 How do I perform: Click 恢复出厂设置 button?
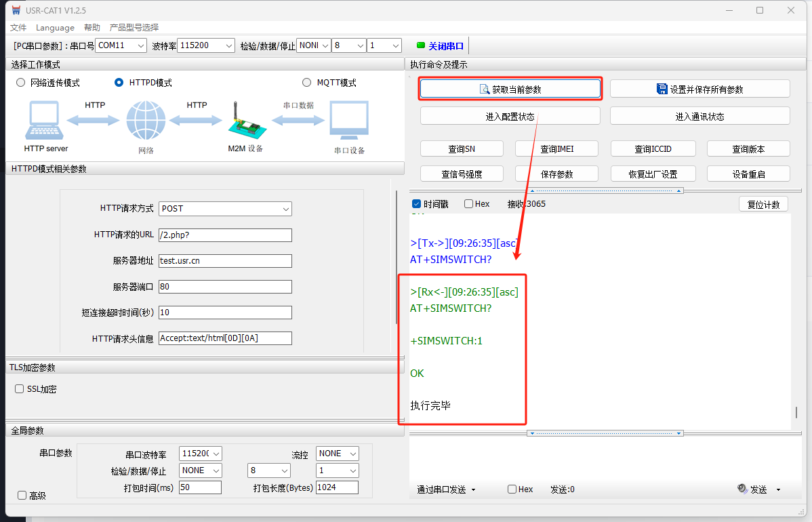pyautogui.click(x=653, y=174)
